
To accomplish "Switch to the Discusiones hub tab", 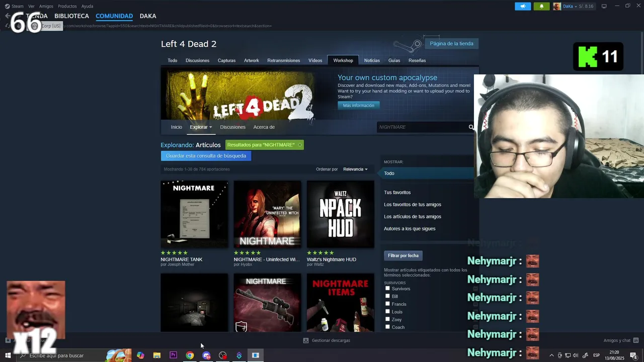I will coord(197,60).
